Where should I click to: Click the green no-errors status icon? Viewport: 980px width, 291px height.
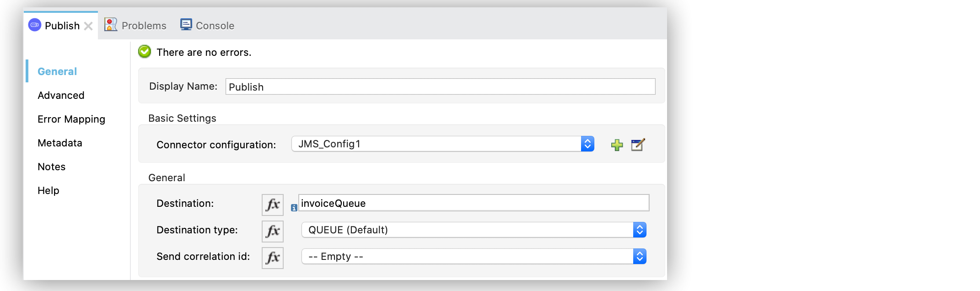click(144, 52)
